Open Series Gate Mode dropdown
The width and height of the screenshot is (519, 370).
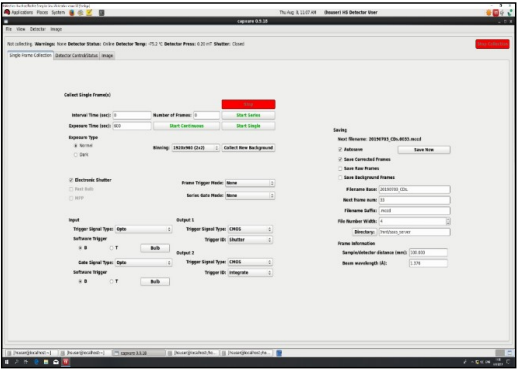coord(250,196)
